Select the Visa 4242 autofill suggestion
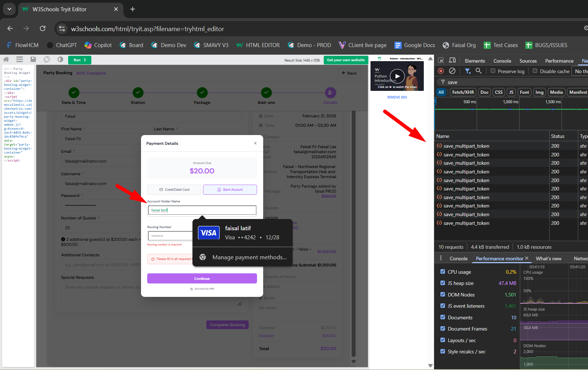Viewport: 588px width, 370px height. (243, 233)
